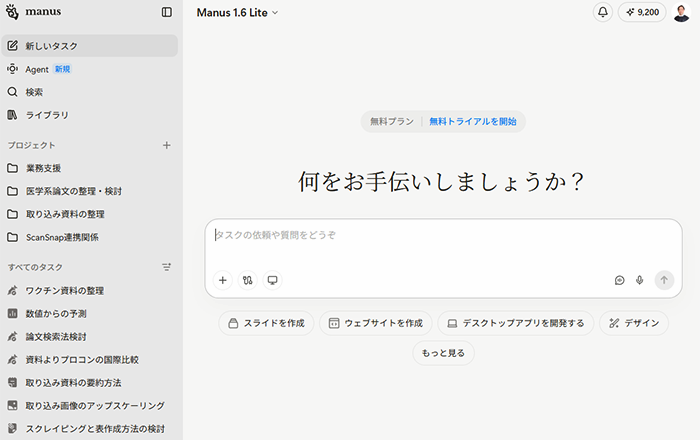Click the folder icon for 業務支援
This screenshot has height=440, width=700.
click(12, 168)
